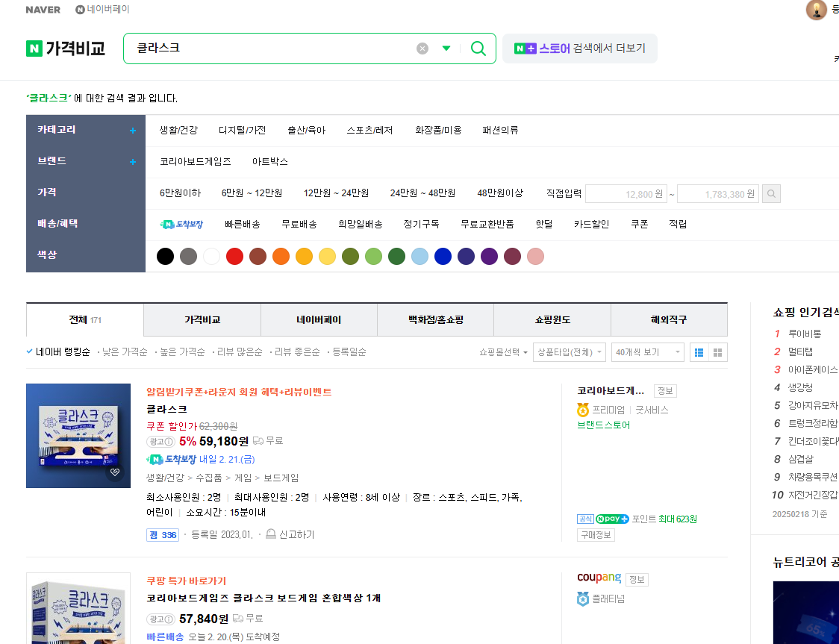Filter by 생활/건강 category
Screen dimensions: 839x644
178,130
